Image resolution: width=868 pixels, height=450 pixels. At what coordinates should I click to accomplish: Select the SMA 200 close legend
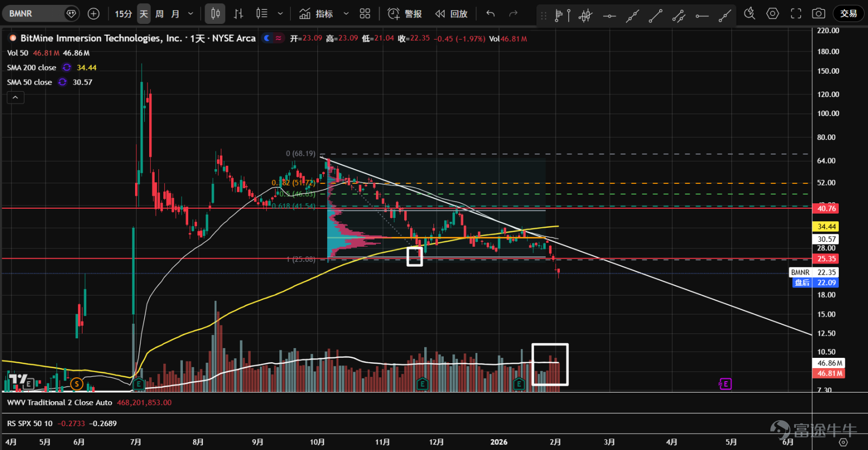31,67
